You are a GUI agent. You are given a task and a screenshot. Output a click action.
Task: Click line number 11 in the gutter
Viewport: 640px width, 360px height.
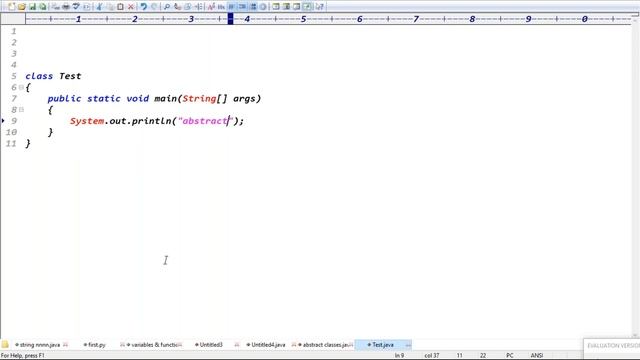[x=11, y=143]
